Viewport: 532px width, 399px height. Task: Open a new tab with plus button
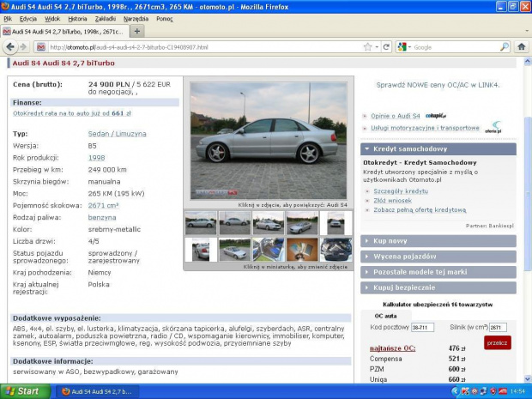(x=136, y=31)
